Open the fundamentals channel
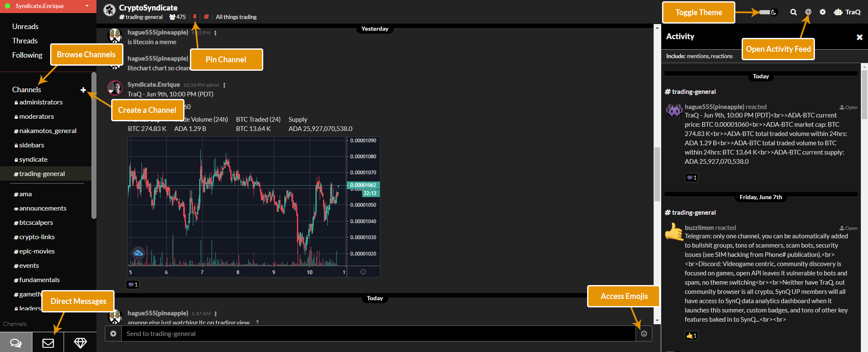Viewport: 868px width, 352px height. [x=37, y=280]
